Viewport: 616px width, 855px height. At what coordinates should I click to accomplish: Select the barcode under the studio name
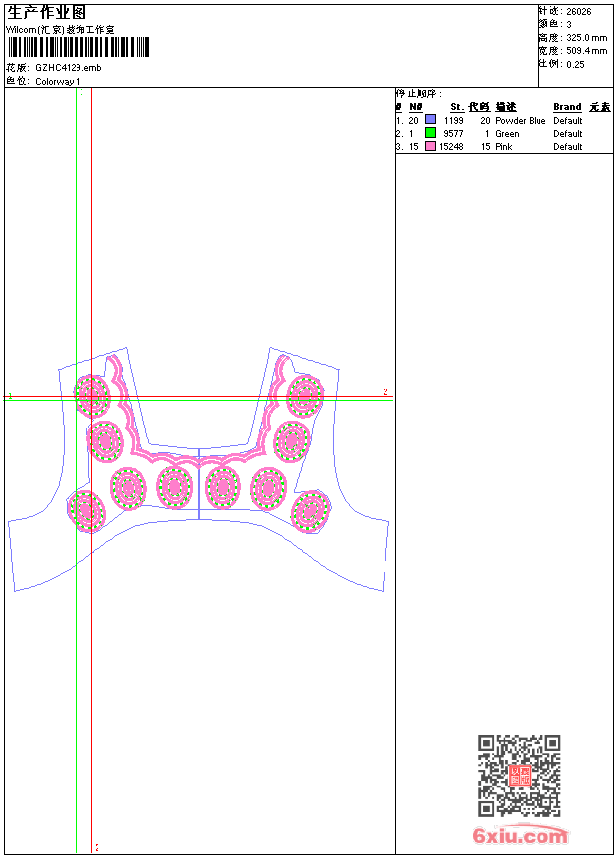tap(78, 47)
